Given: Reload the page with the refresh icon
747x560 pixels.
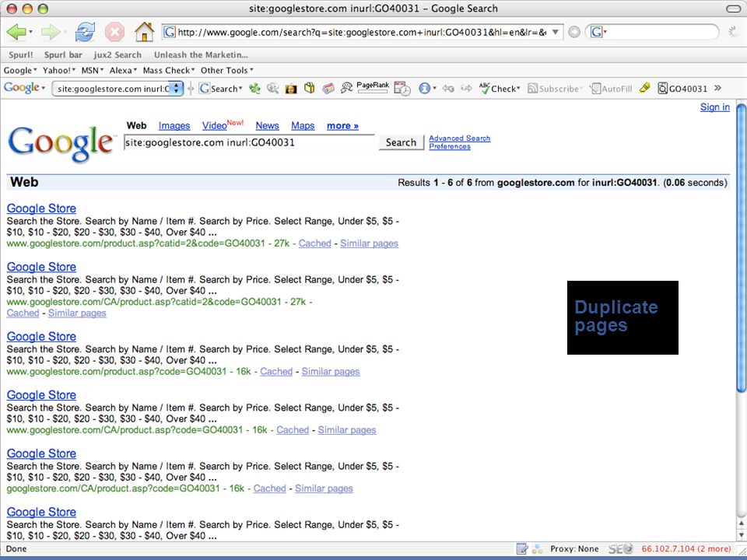Looking at the screenshot, I should click(x=84, y=33).
